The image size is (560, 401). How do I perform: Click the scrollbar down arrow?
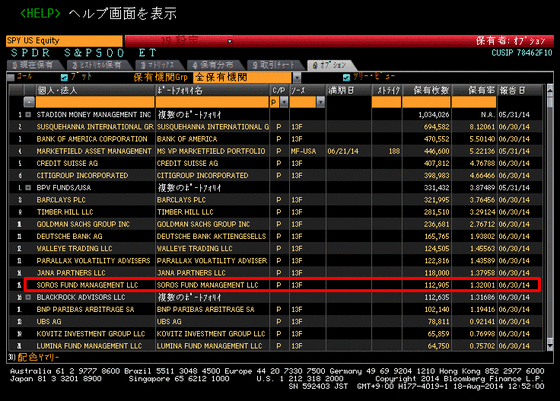(550, 346)
